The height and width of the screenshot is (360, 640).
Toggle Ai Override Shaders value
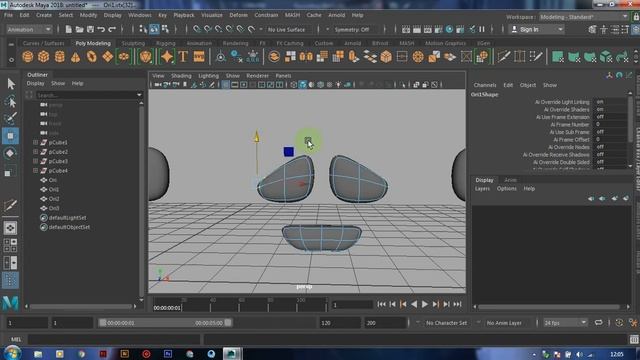point(610,109)
